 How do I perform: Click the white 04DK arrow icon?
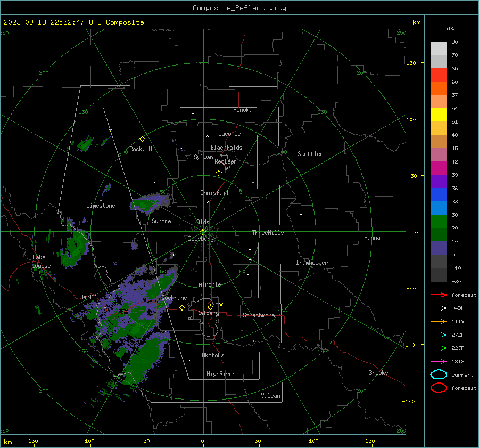point(439,308)
